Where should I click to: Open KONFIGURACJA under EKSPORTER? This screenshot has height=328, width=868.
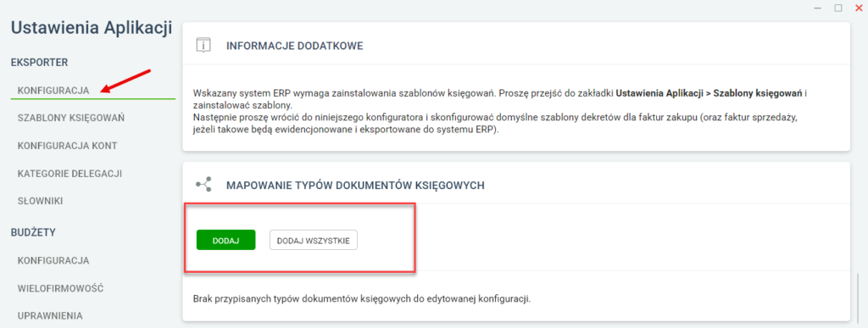coord(53,90)
